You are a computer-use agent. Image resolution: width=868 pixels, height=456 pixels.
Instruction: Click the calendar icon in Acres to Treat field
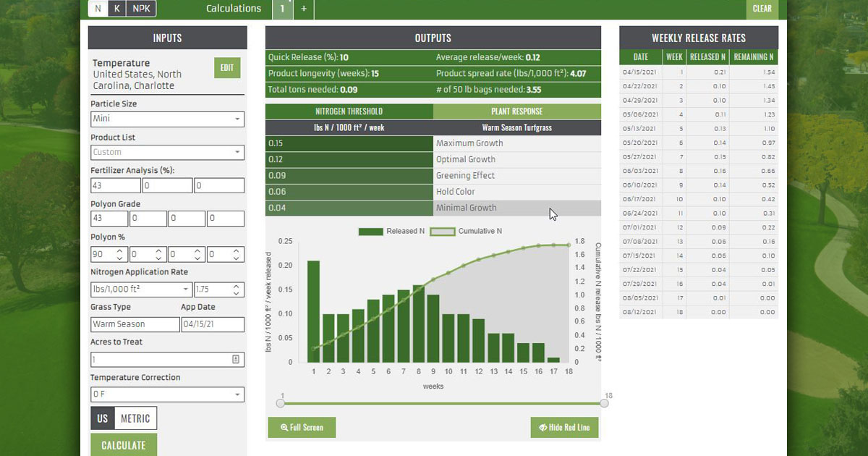(x=236, y=358)
